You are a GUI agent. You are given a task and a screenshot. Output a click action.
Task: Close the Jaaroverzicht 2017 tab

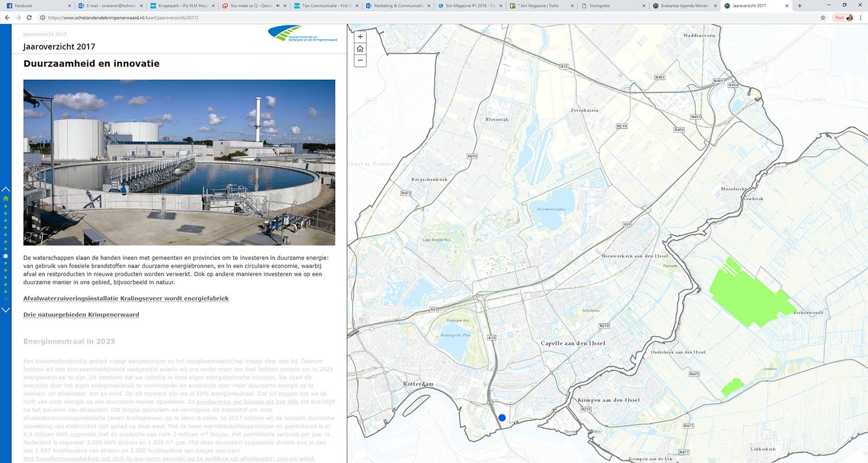[x=787, y=5]
